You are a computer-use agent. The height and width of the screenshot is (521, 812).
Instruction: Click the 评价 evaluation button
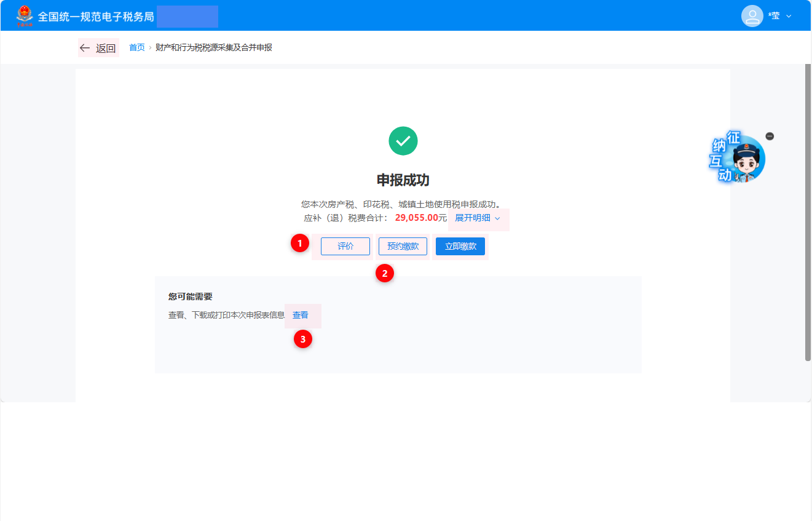[345, 246]
